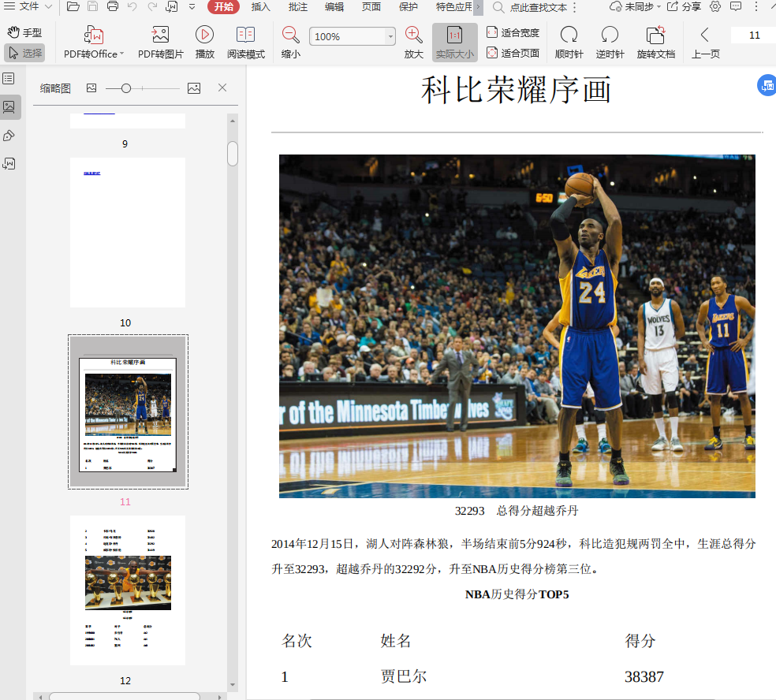Expand the 文件 menu dropdown arrow
This screenshot has width=776, height=700.
[x=49, y=7]
